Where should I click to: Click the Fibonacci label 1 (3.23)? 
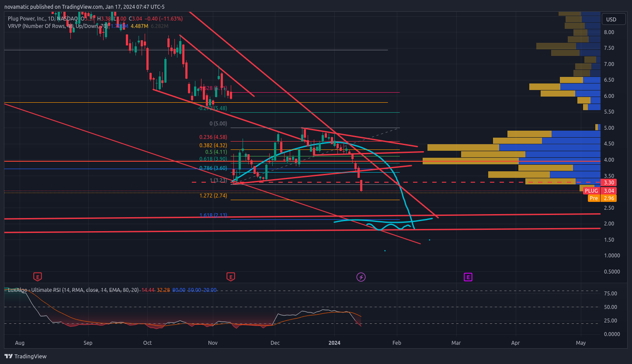[219, 180]
